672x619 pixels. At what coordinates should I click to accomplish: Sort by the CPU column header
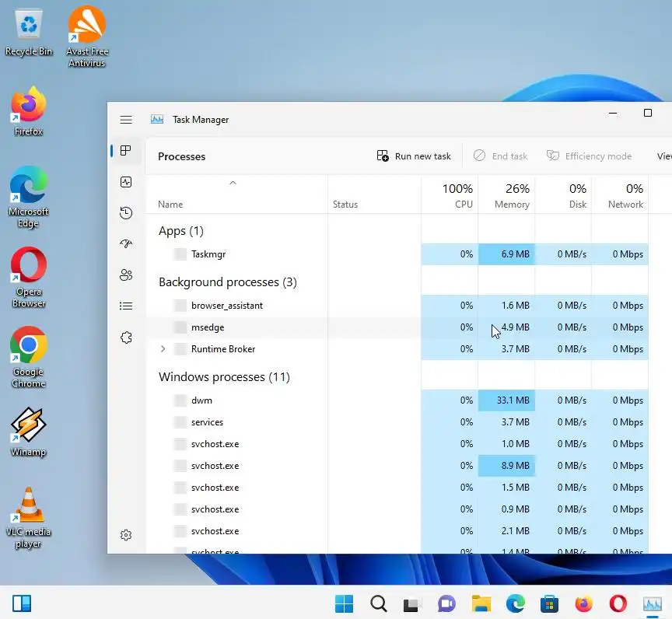[450, 196]
